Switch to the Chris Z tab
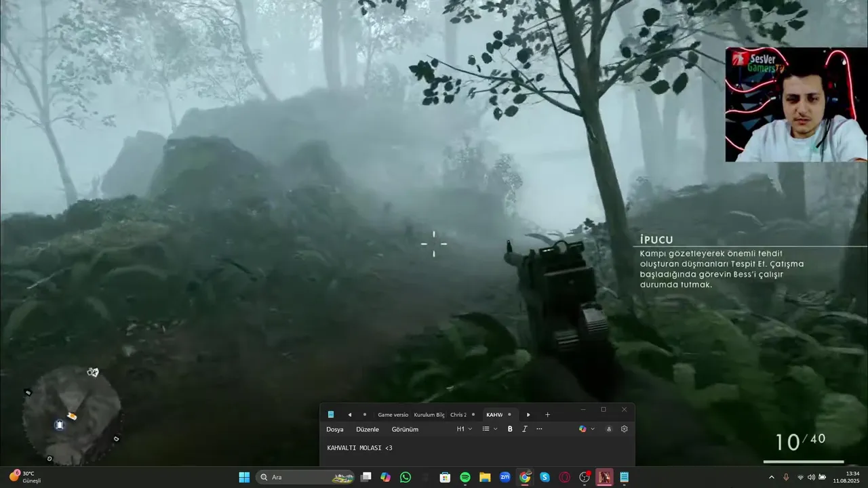Image resolution: width=868 pixels, height=488 pixels. pyautogui.click(x=458, y=415)
